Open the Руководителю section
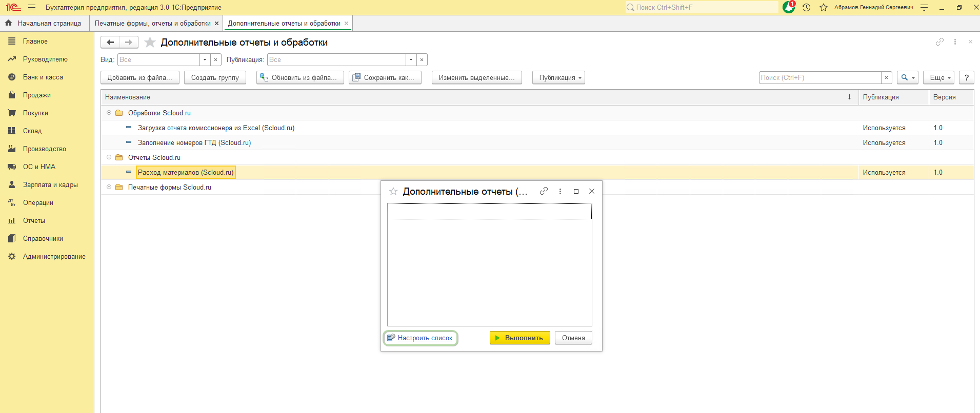 pos(45,59)
